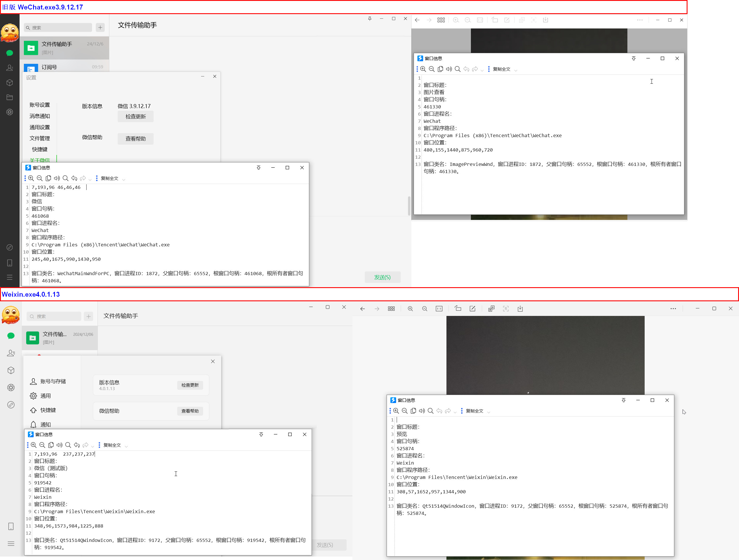Expand chevron after 复制全文 in window showing 461068

[x=124, y=179]
